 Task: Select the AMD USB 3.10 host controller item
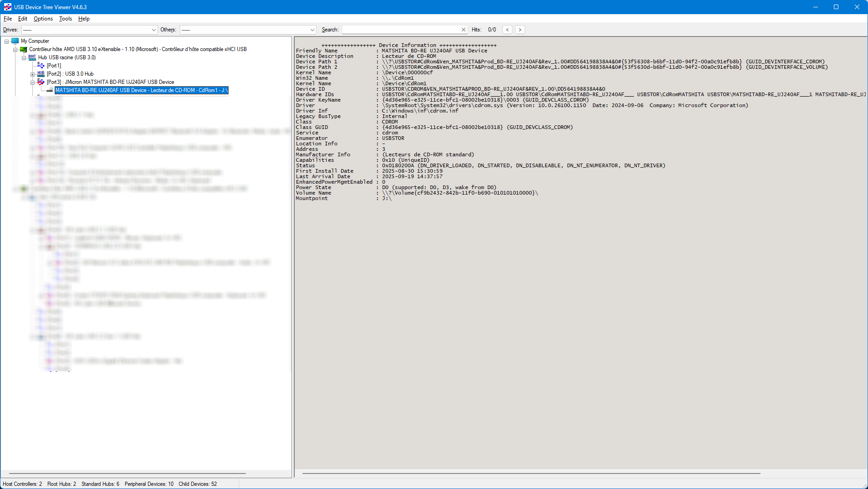pyautogui.click(x=138, y=49)
